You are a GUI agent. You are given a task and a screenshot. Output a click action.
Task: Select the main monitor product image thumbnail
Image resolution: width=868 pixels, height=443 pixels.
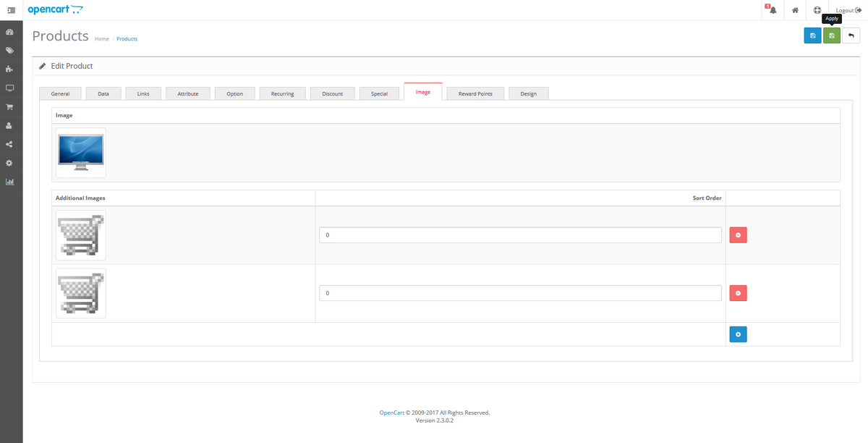[x=80, y=153]
